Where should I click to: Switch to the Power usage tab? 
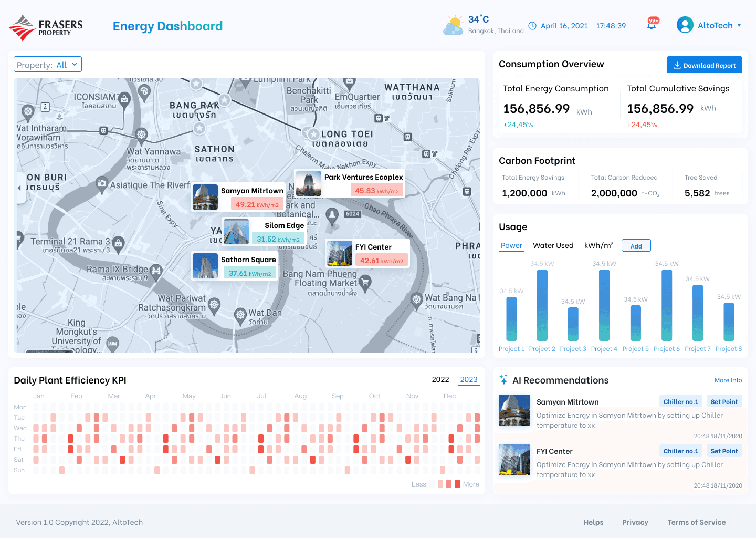(511, 245)
